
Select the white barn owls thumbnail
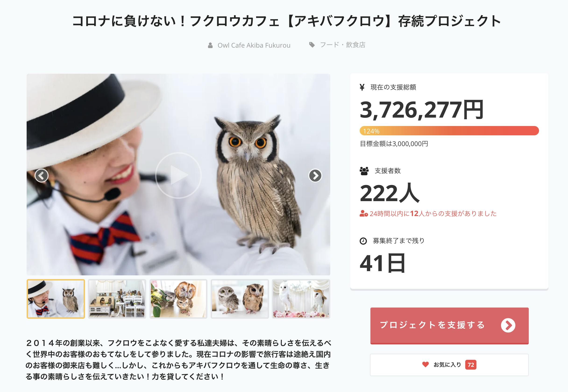pos(301,299)
